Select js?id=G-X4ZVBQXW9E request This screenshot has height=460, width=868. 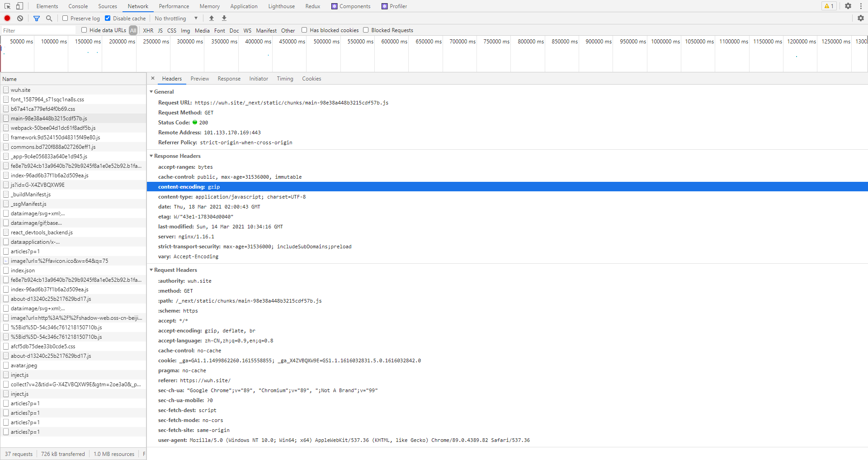click(73, 185)
